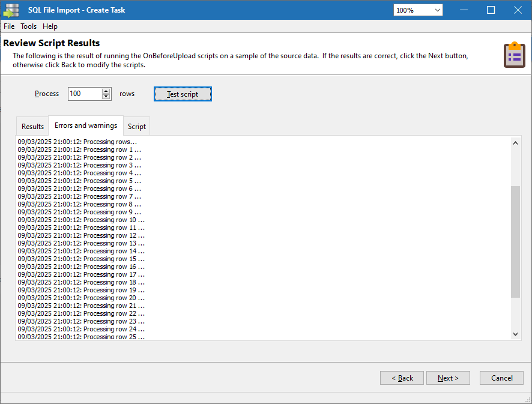
Task: Click the clipboard checklist icon
Action: click(x=514, y=55)
